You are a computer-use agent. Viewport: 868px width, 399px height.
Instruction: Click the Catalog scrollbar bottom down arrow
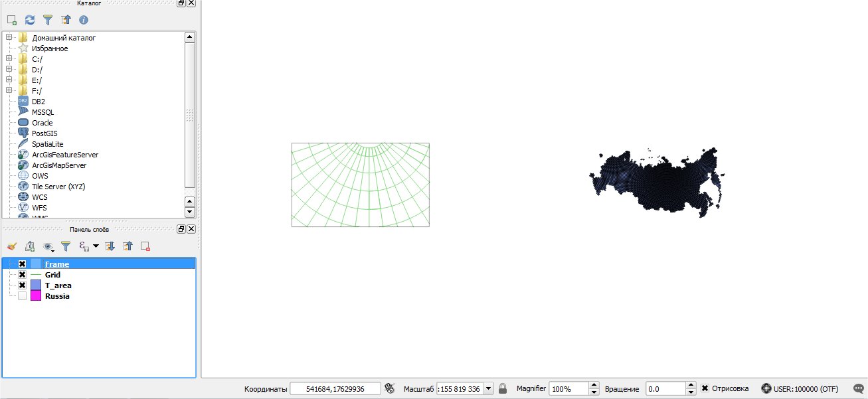point(190,212)
